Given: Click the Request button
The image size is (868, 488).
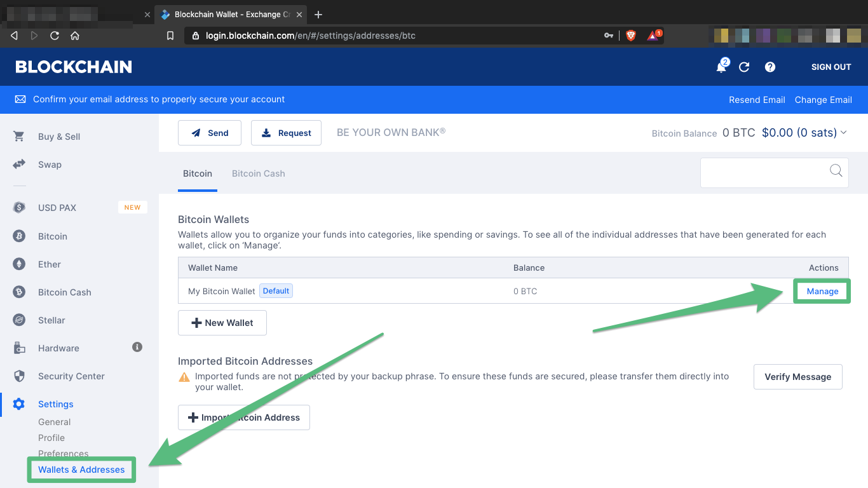Looking at the screenshot, I should point(286,133).
